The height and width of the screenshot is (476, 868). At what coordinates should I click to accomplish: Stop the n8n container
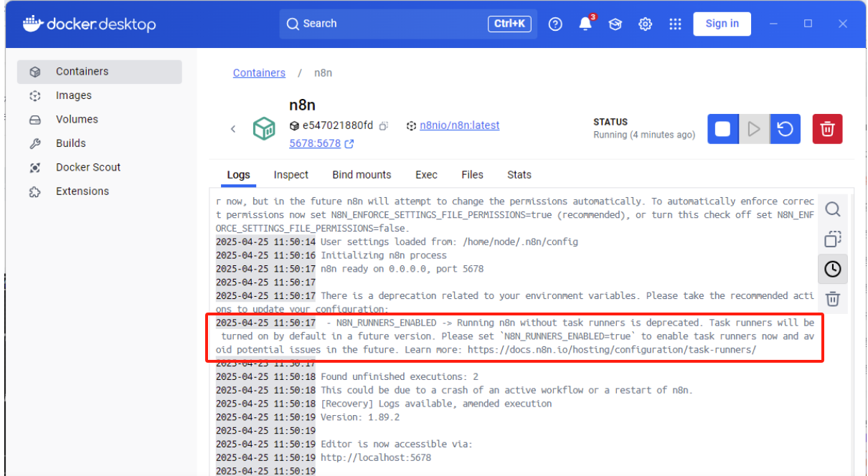click(723, 129)
